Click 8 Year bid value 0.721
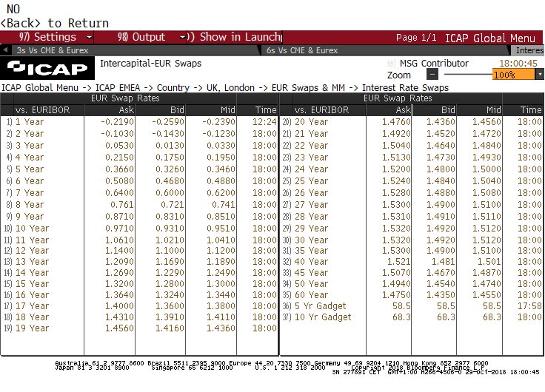545x392 pixels. click(x=173, y=205)
